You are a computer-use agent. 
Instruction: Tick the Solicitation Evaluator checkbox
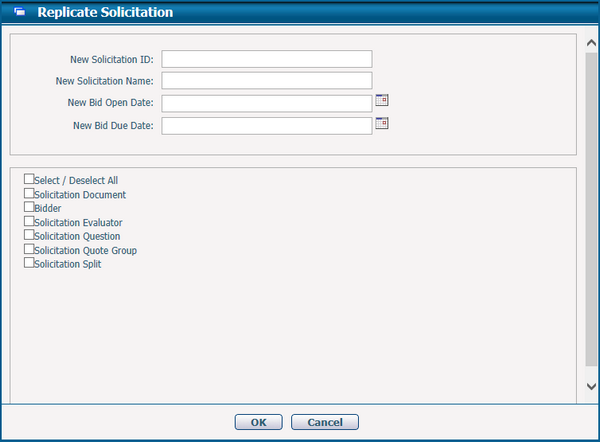click(29, 221)
